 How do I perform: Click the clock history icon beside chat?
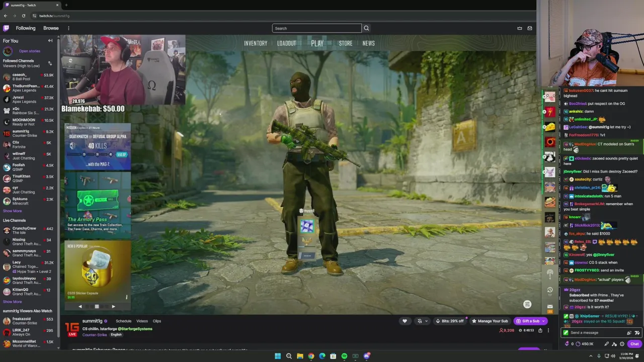(x=550, y=290)
